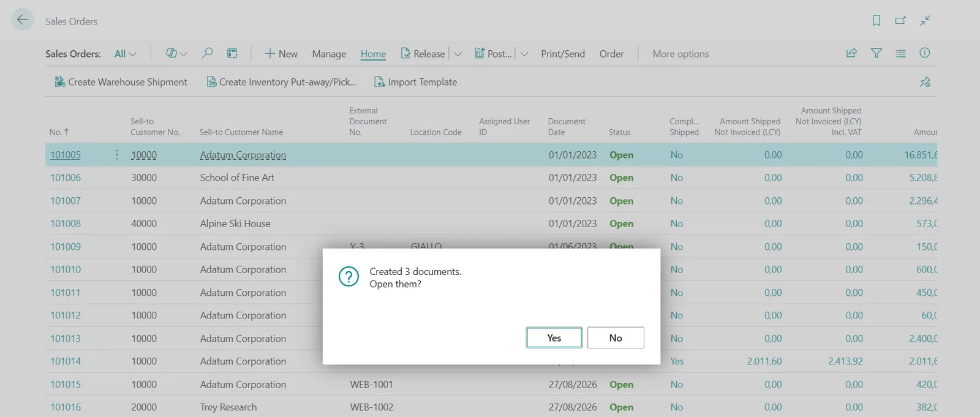
Task: Expand the Release options chevron
Action: (458, 54)
